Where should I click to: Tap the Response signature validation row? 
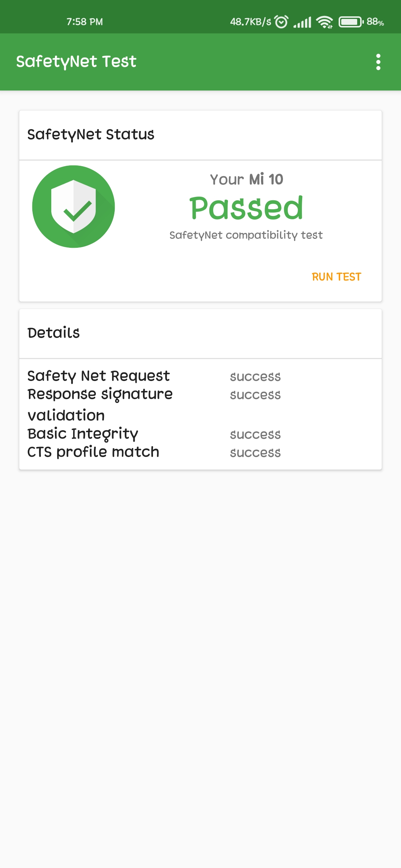[x=200, y=405]
